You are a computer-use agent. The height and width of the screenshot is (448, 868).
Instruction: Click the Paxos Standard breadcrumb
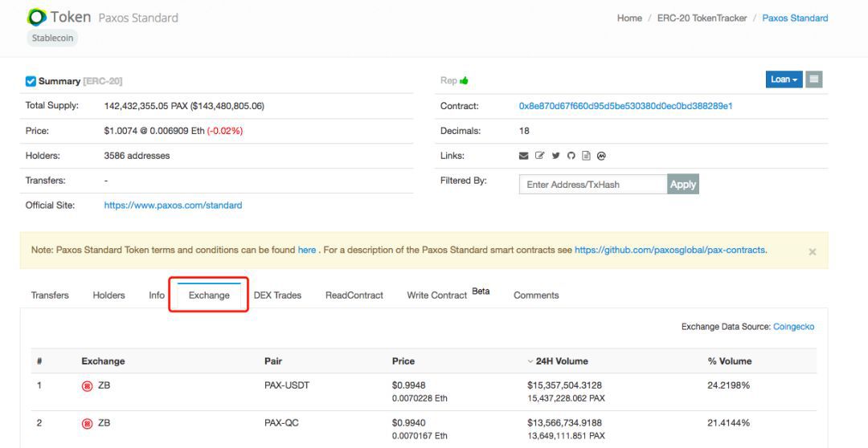[x=795, y=18]
